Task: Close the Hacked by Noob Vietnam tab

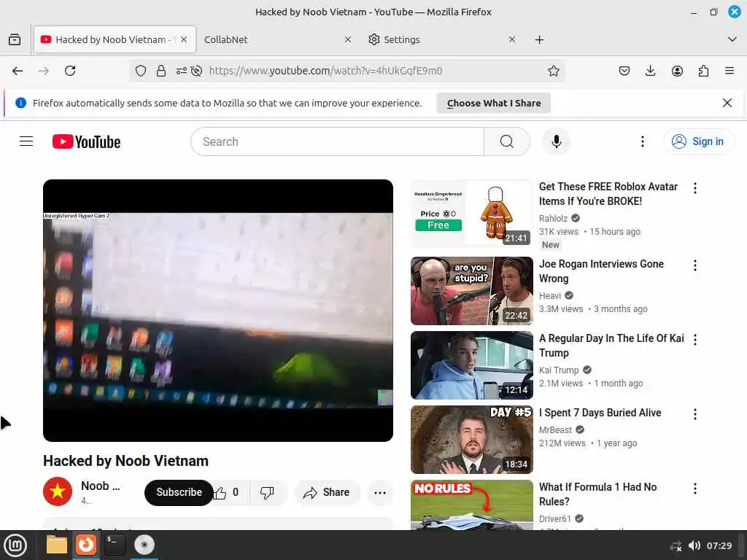Action: tap(184, 39)
